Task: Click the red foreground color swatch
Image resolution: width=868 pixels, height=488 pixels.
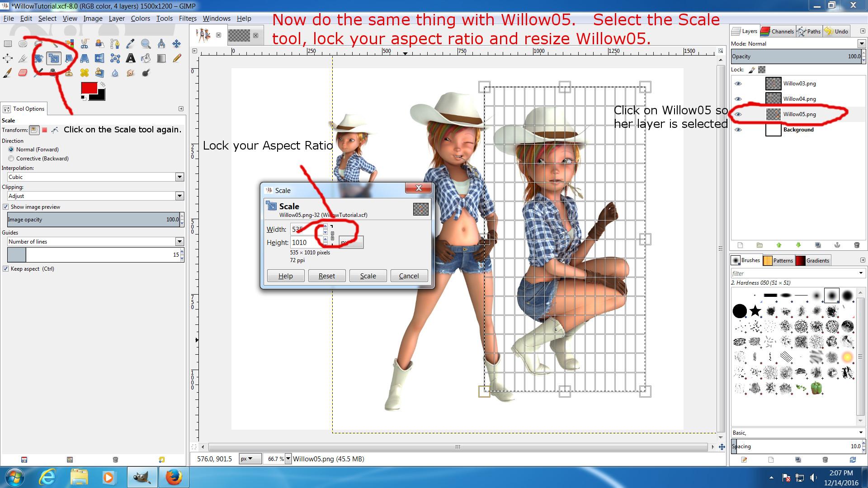Action: 89,88
